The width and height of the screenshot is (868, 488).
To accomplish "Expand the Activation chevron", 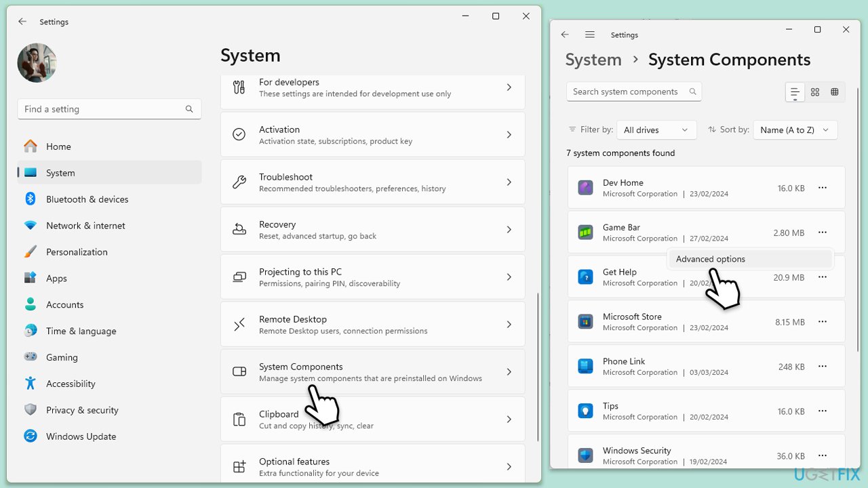I will (x=509, y=135).
